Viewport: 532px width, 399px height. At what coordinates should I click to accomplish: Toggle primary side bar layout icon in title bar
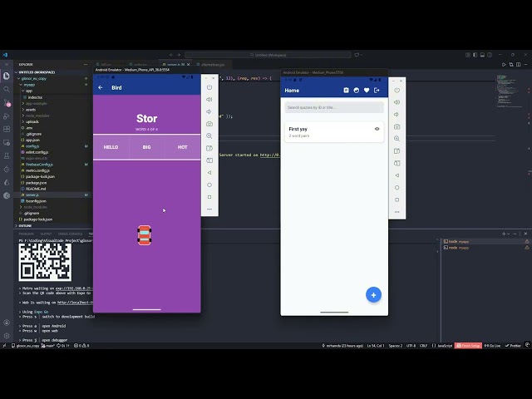coord(475,55)
